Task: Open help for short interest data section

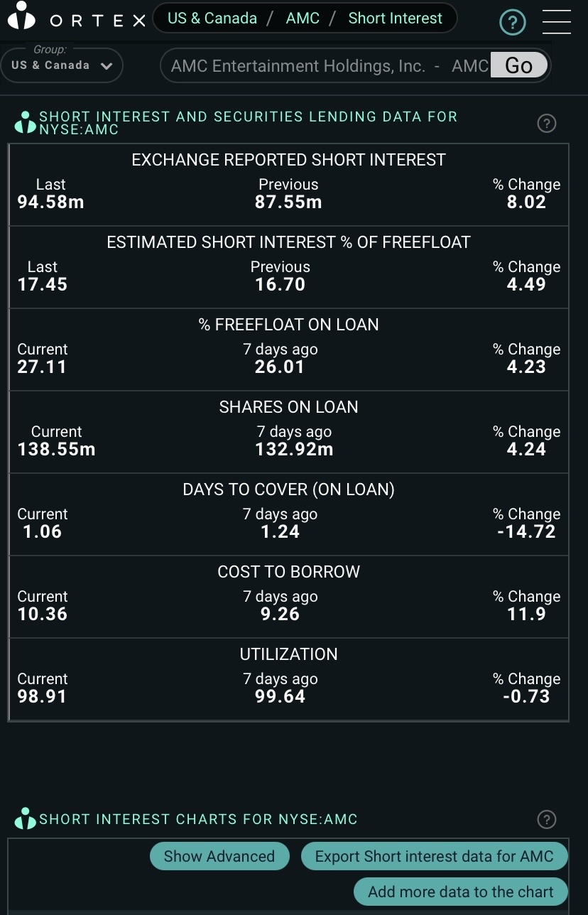Action: pyautogui.click(x=546, y=124)
